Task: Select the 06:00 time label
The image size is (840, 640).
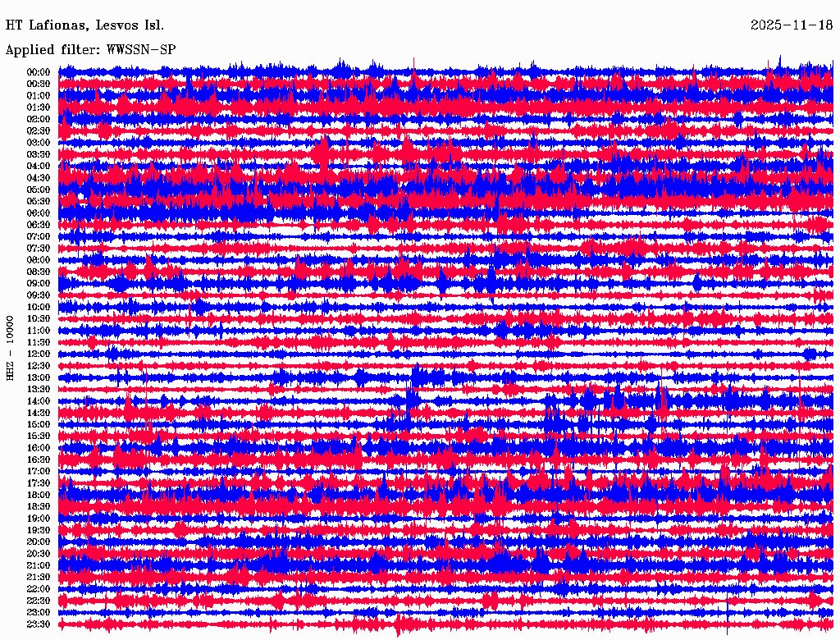Action: [38, 213]
